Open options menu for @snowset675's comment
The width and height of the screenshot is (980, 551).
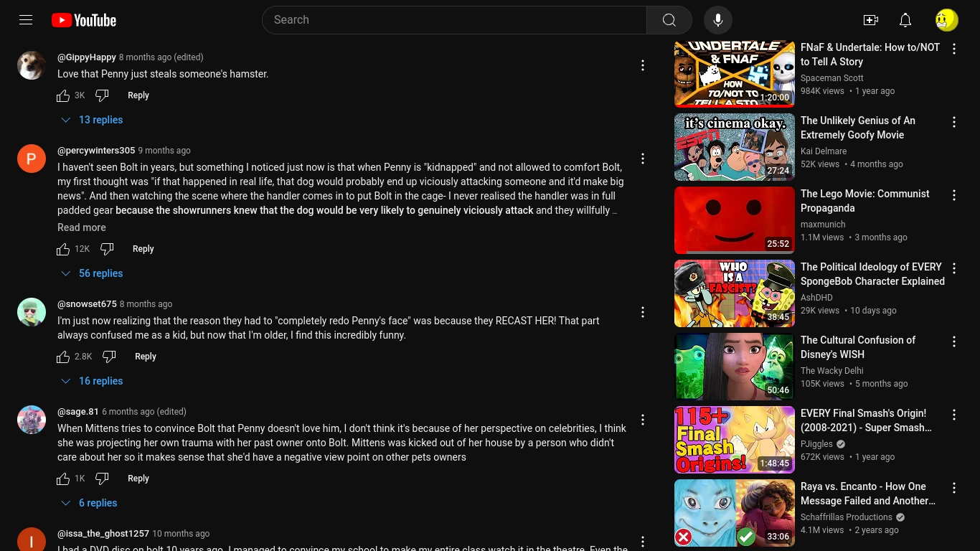coord(643,312)
